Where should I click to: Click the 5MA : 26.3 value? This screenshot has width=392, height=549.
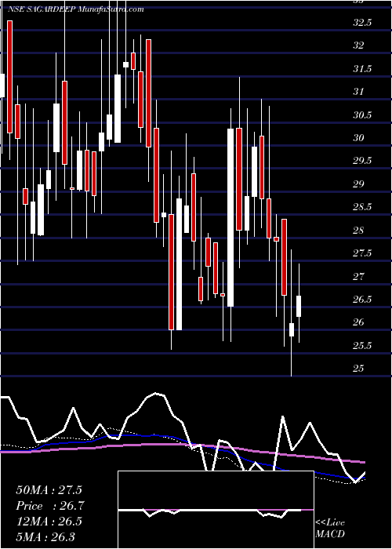45,536
